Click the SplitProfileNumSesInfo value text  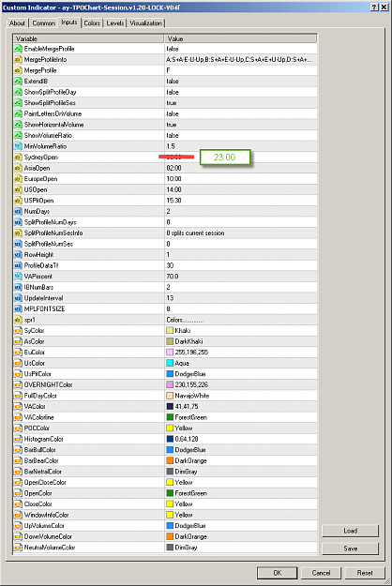coord(195,233)
